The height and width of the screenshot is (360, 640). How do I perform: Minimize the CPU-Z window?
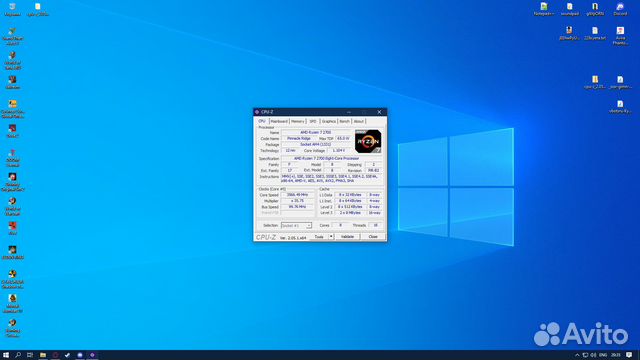pyautogui.click(x=349, y=112)
